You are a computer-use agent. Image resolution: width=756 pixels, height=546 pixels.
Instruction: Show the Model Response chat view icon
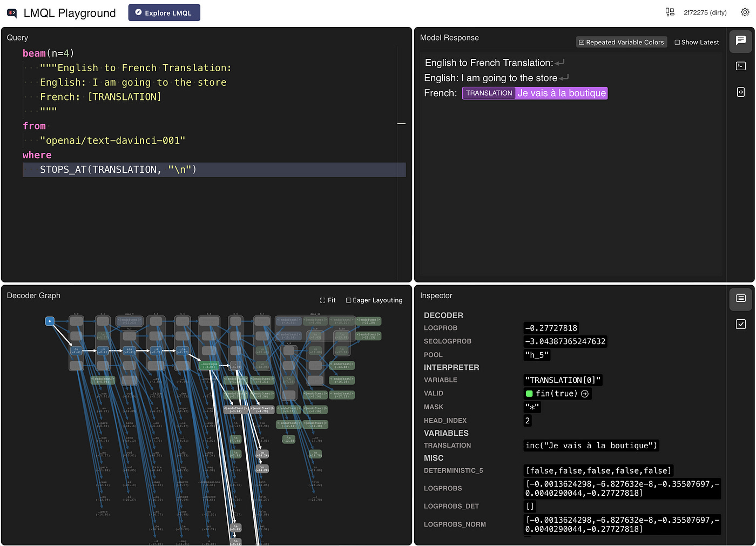740,41
